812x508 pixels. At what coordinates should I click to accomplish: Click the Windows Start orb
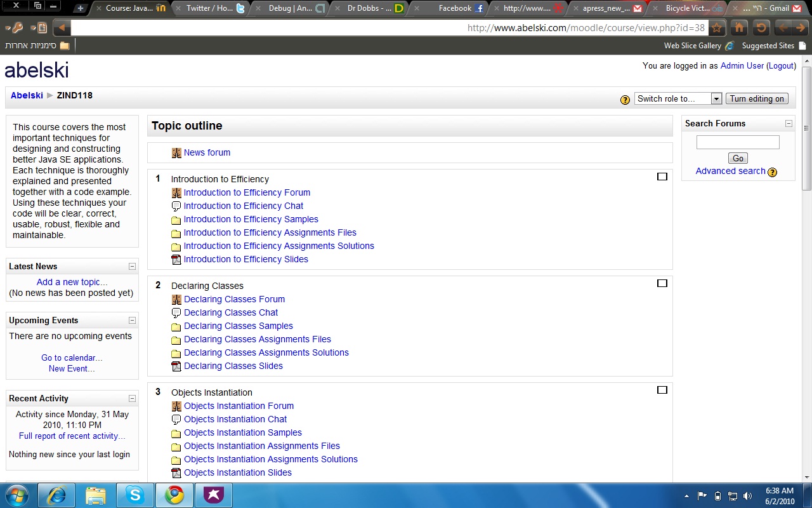point(17,495)
